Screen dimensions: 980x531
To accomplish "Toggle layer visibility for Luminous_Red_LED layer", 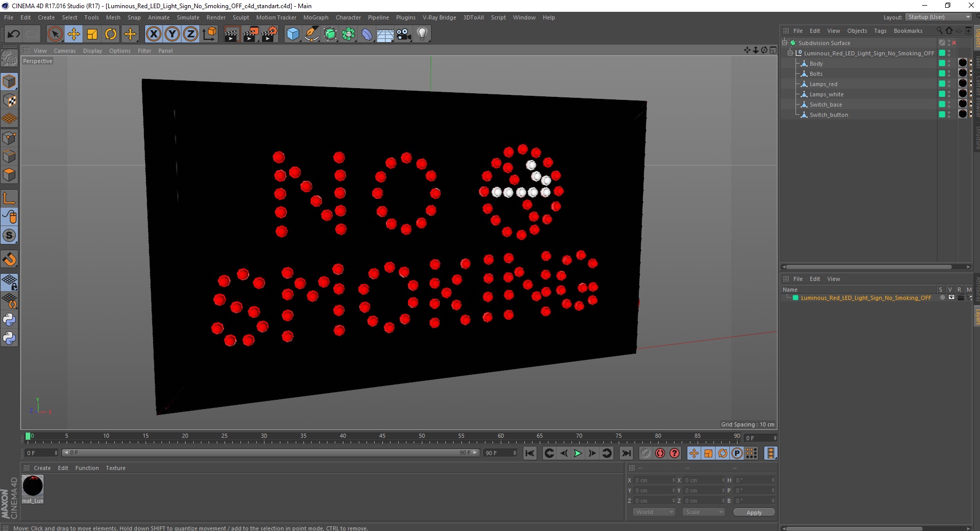I will 951,297.
